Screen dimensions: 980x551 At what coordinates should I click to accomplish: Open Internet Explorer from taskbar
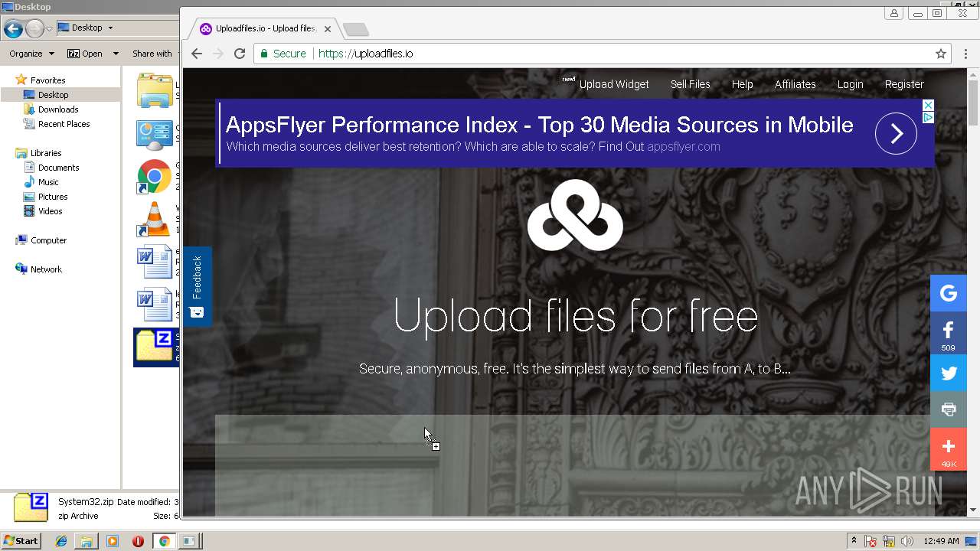[x=61, y=541]
